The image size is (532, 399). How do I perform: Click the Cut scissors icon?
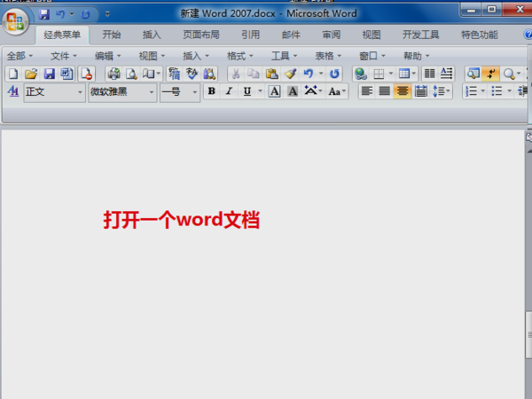coord(236,74)
